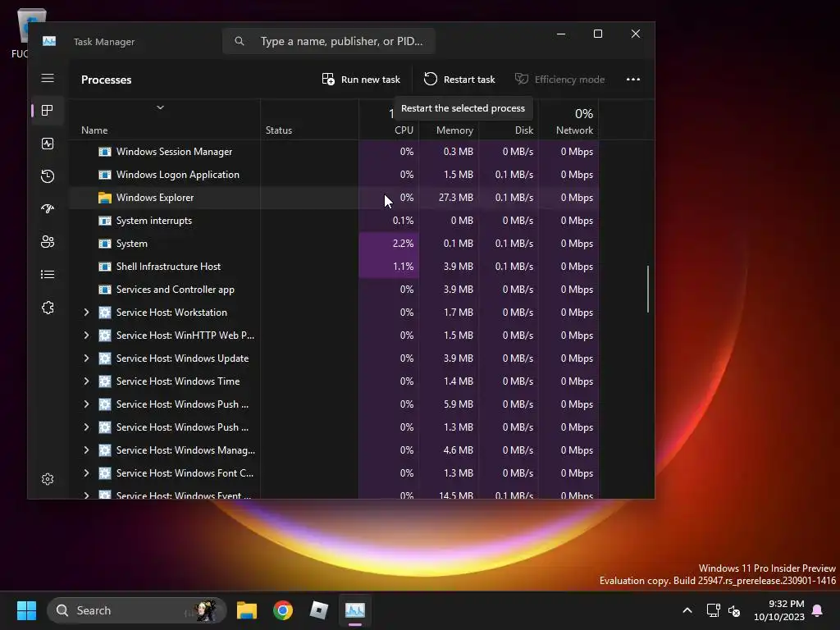This screenshot has width=840, height=630.
Task: Click the 0.1% CPU value for System interrupts
Action: 403,221
